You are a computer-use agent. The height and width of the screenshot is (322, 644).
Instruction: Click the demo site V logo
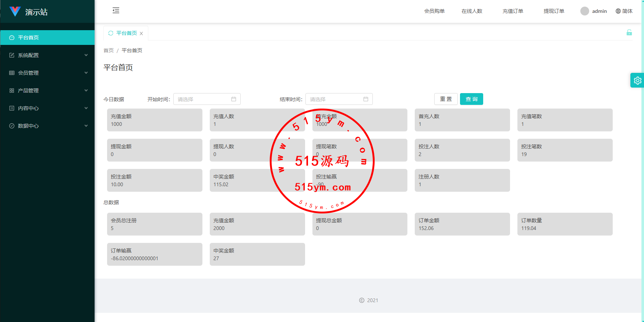[x=15, y=11]
